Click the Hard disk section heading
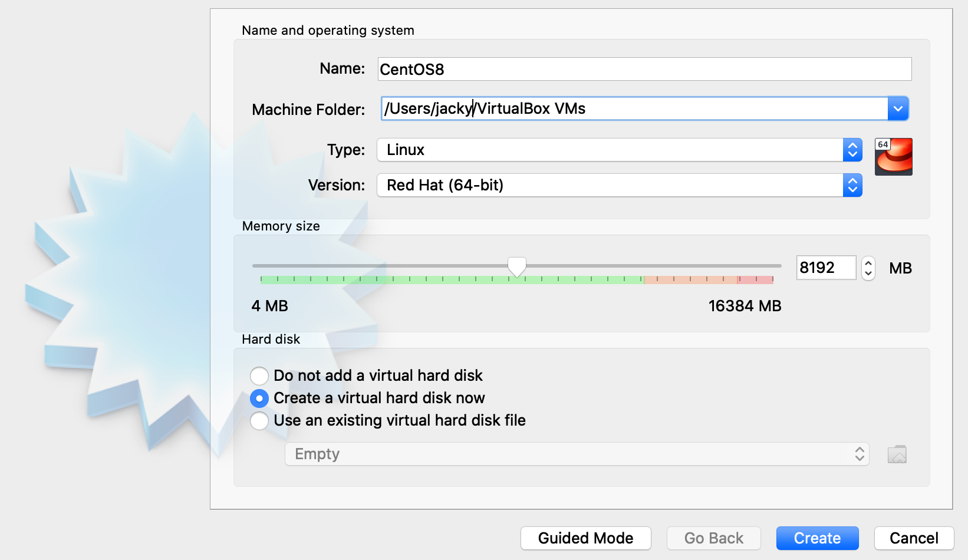The width and height of the screenshot is (968, 560). (271, 340)
